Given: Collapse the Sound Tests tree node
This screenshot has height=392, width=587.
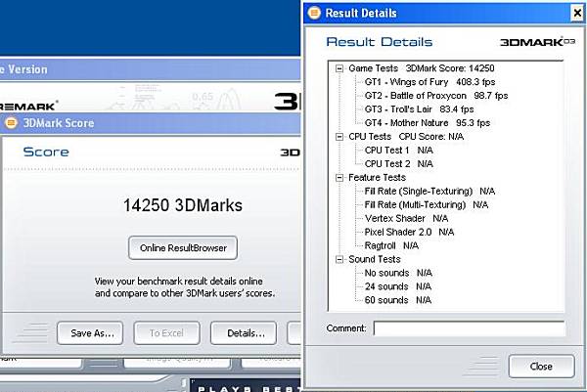Looking at the screenshot, I should click(x=339, y=259).
